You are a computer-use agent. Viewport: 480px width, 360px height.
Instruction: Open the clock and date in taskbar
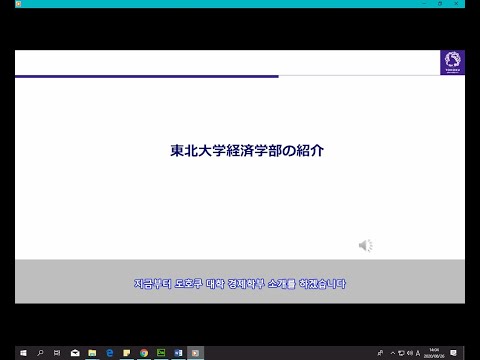tap(434, 353)
